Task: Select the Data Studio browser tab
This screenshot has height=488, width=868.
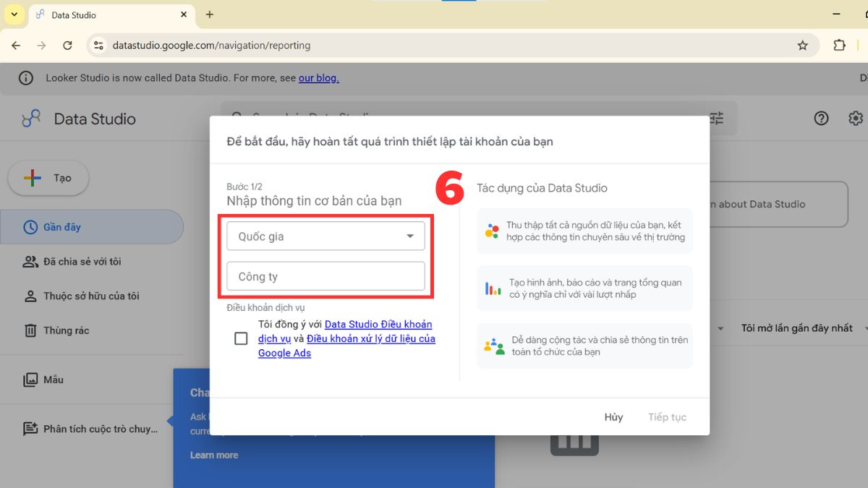Action: (x=112, y=14)
